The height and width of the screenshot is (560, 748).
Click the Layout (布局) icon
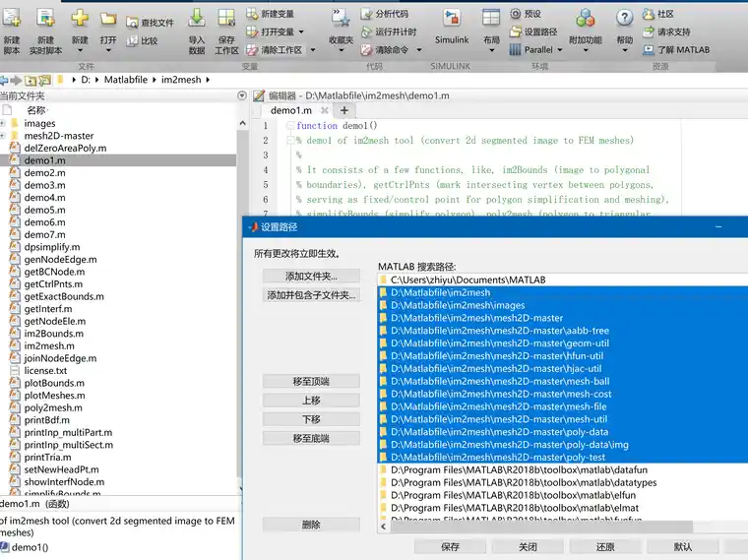tap(491, 18)
